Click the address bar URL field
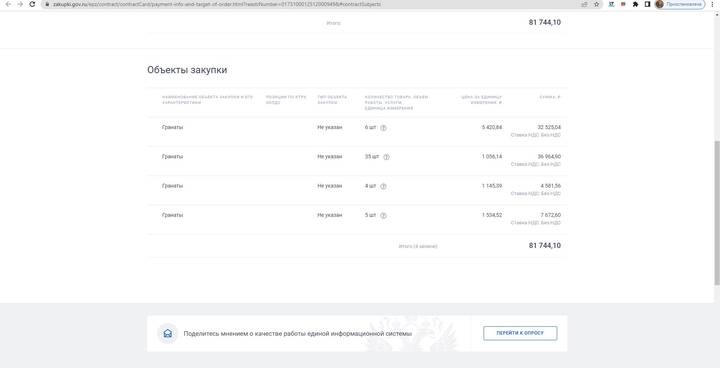This screenshot has width=720, height=368. (312, 4)
